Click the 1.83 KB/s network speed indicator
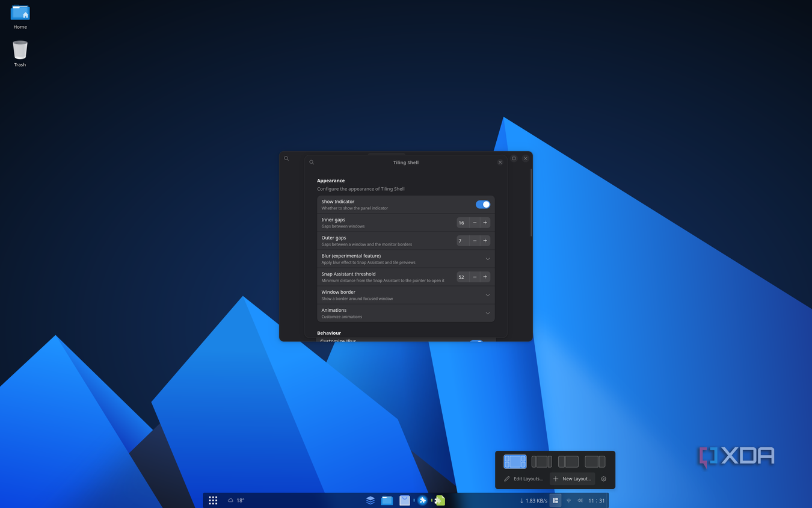 tap(534, 501)
